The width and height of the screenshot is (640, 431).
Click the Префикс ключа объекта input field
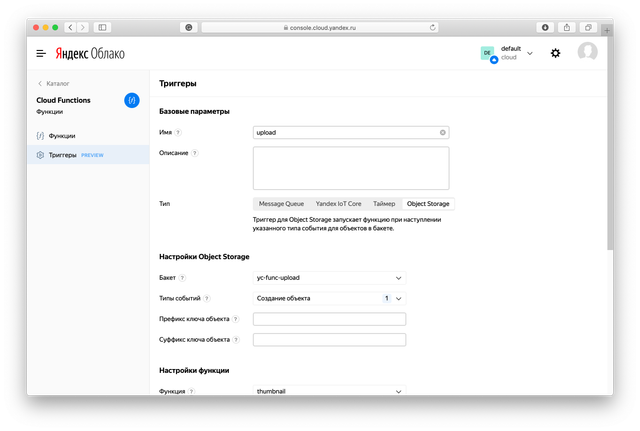(x=329, y=319)
